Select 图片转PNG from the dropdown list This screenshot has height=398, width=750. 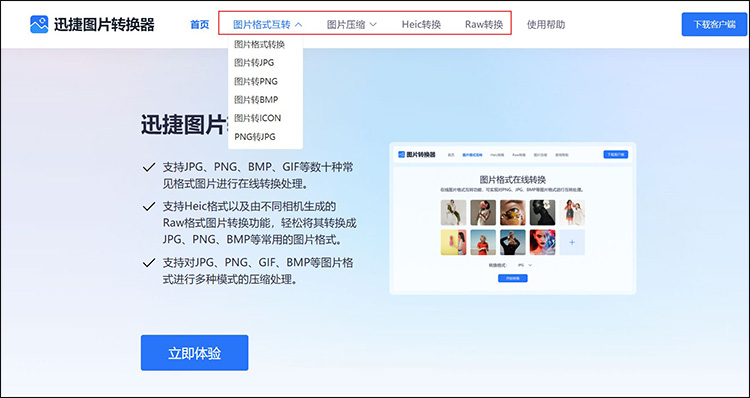click(256, 81)
